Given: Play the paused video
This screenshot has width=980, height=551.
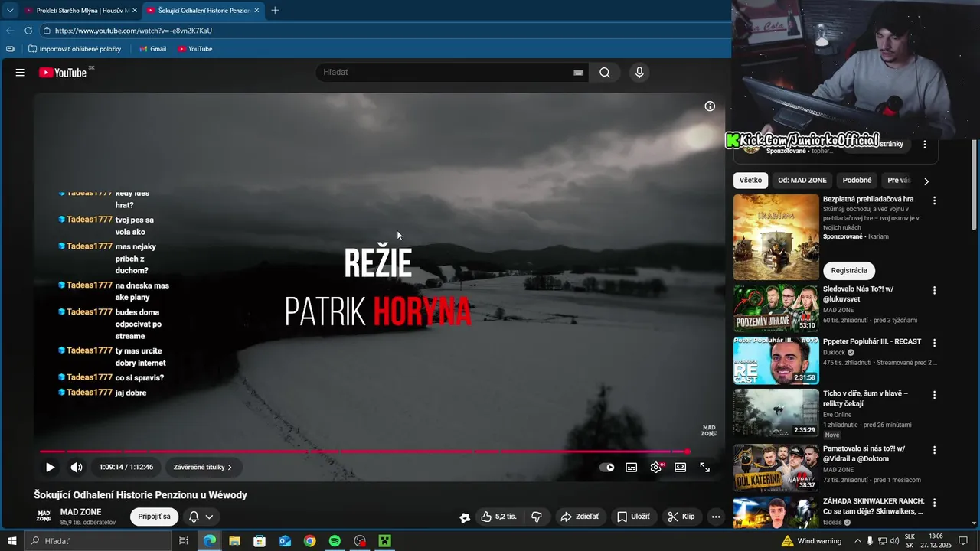Looking at the screenshot, I should tap(50, 467).
